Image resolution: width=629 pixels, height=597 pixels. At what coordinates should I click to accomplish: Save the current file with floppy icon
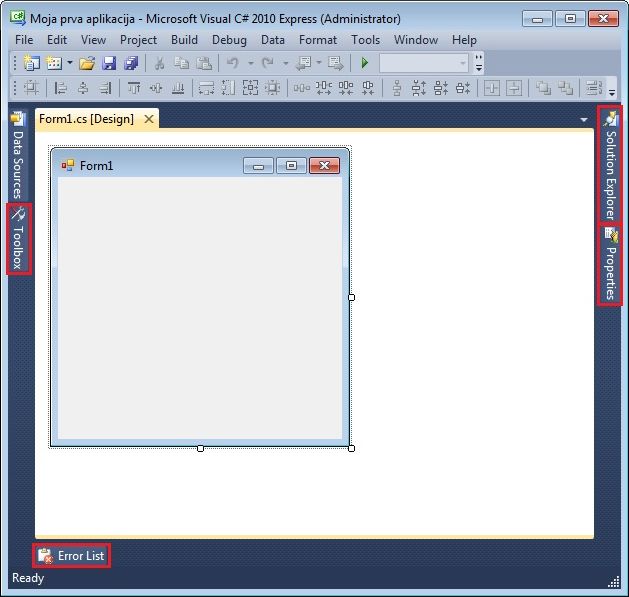pyautogui.click(x=109, y=63)
